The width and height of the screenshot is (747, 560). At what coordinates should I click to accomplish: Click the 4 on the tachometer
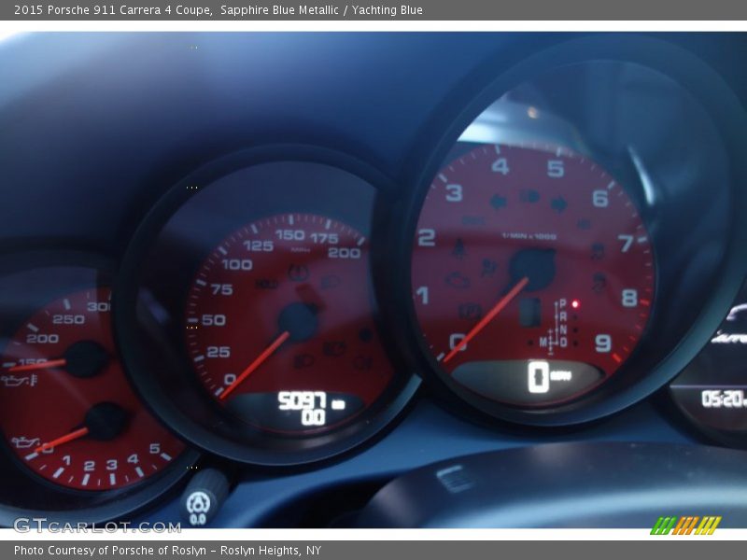tap(500, 167)
